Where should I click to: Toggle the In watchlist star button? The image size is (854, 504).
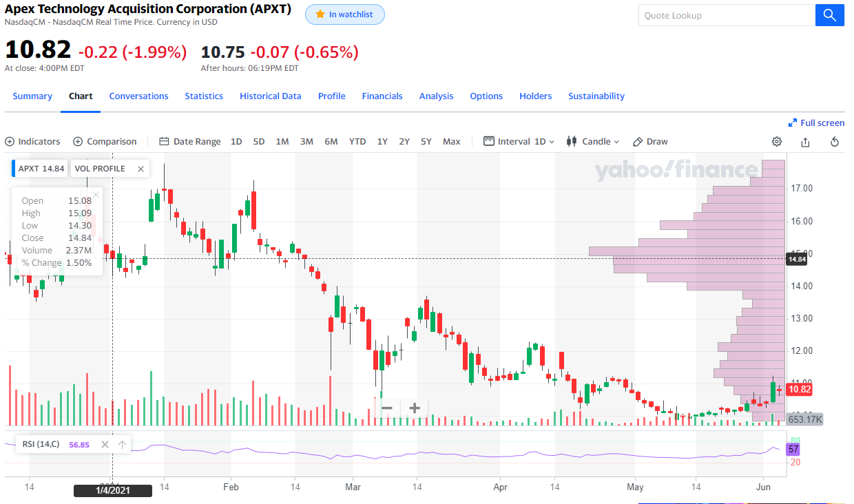tap(345, 14)
